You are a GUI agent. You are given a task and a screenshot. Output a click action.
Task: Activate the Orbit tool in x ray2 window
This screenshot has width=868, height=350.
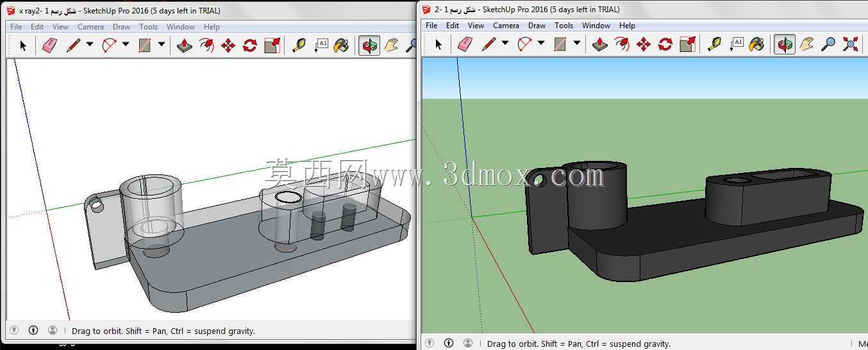coord(369,46)
